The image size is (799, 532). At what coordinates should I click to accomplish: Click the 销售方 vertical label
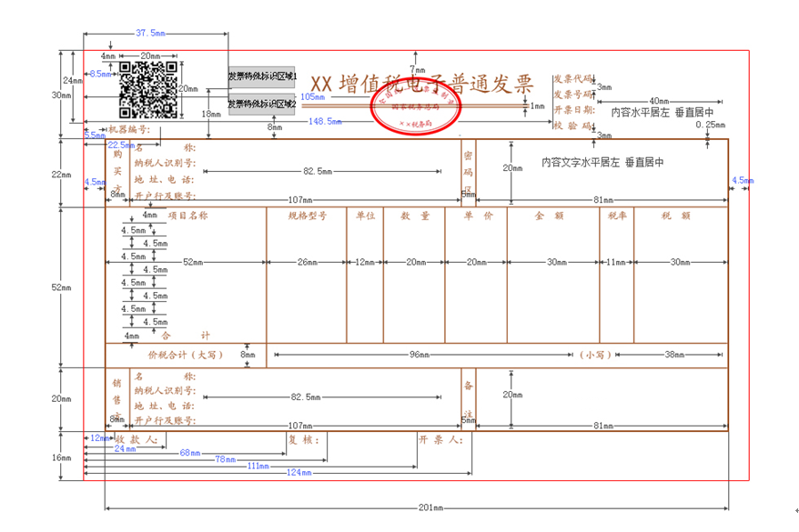click(x=116, y=399)
